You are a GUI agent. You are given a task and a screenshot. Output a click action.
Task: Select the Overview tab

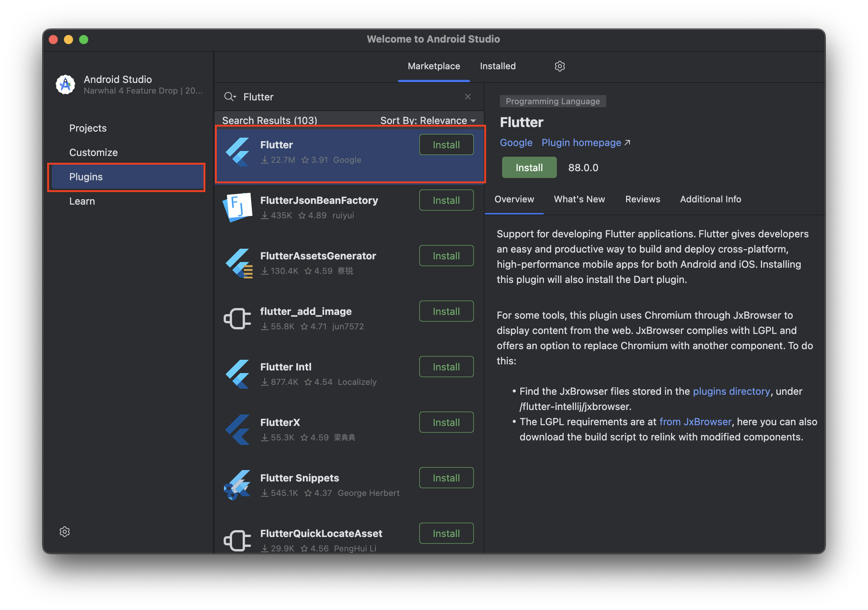click(514, 199)
